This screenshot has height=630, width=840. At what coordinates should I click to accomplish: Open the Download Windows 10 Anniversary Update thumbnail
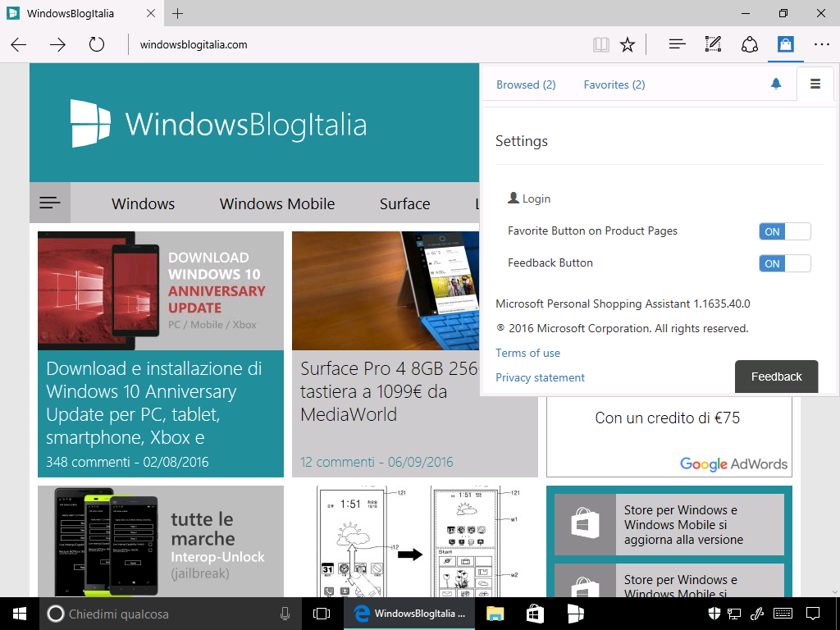tap(161, 291)
